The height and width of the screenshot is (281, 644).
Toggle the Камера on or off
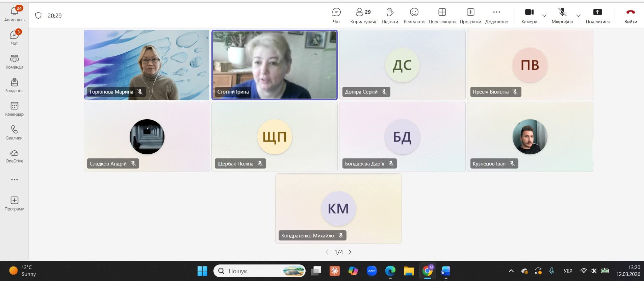point(529,16)
